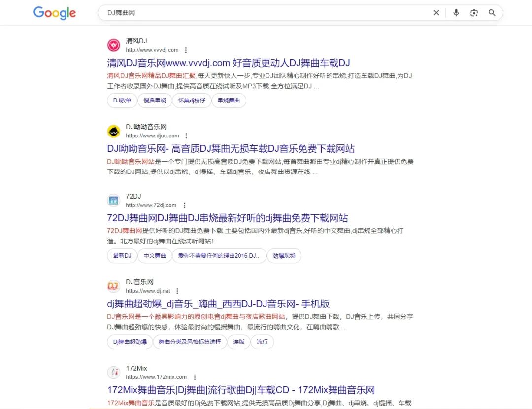Image resolution: width=532 pixels, height=409 pixels.
Task: Click the 172Mix site name text
Action: click(136, 368)
